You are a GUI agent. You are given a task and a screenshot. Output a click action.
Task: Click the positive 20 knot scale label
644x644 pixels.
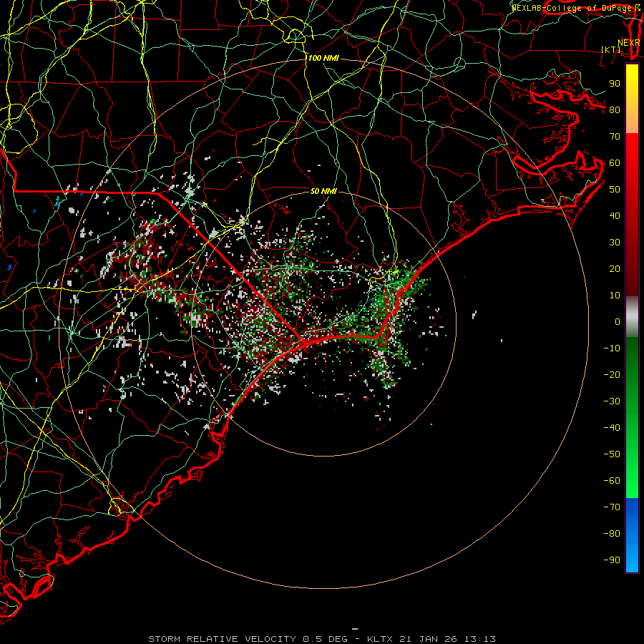[x=615, y=269]
